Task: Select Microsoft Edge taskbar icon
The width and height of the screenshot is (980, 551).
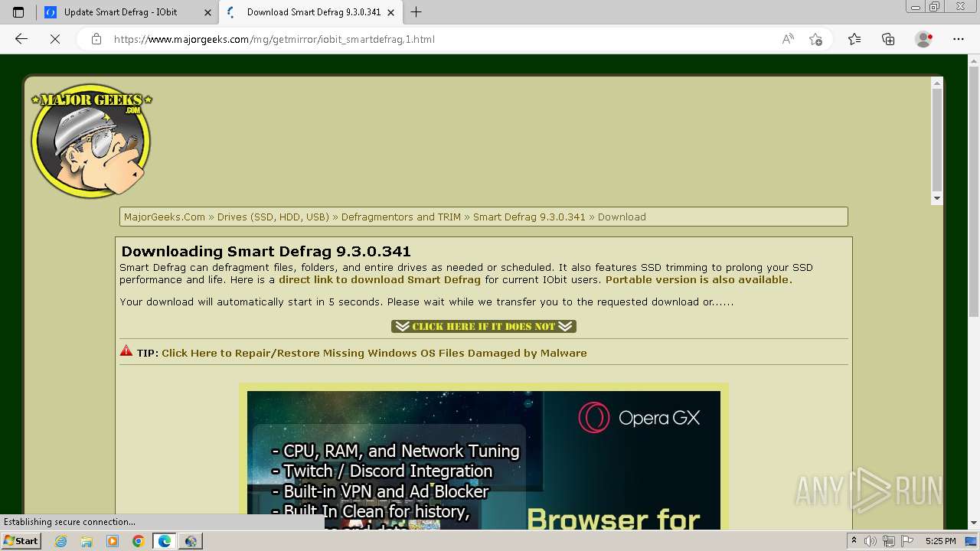Action: click(165, 541)
